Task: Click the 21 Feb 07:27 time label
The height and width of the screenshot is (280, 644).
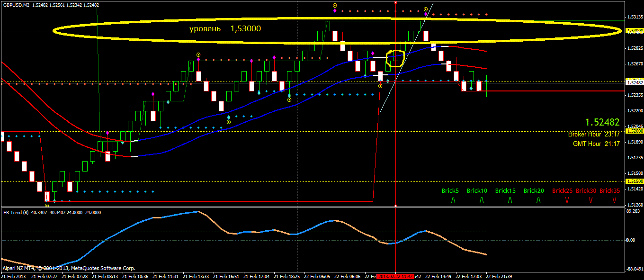Action: click(44, 276)
